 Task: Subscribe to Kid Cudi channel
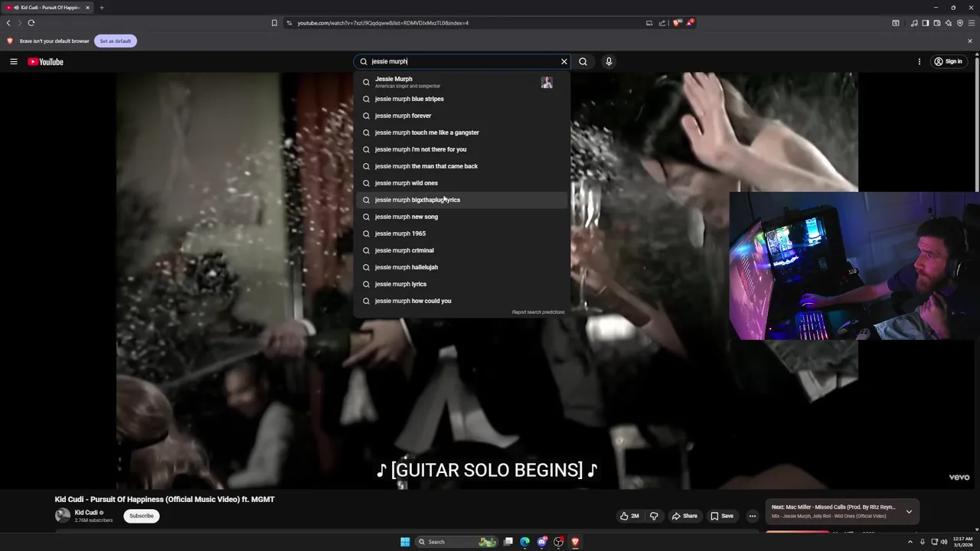coord(142,516)
